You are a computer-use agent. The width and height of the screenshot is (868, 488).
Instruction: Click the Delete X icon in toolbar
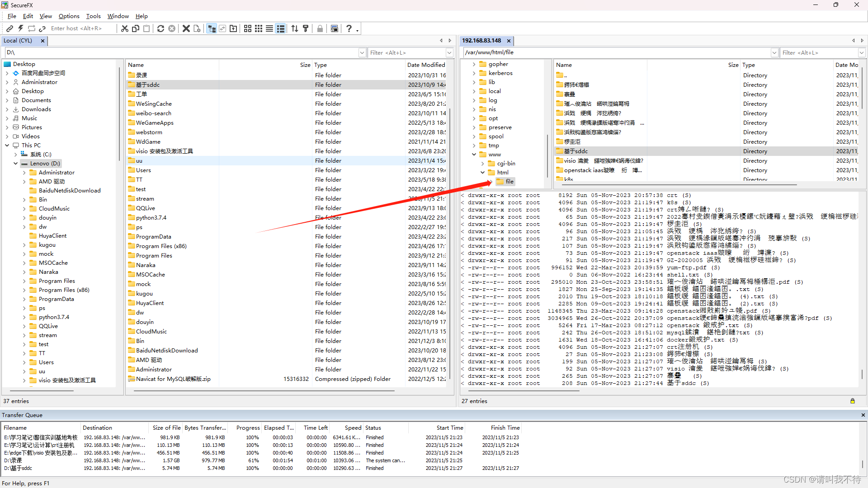tap(186, 28)
